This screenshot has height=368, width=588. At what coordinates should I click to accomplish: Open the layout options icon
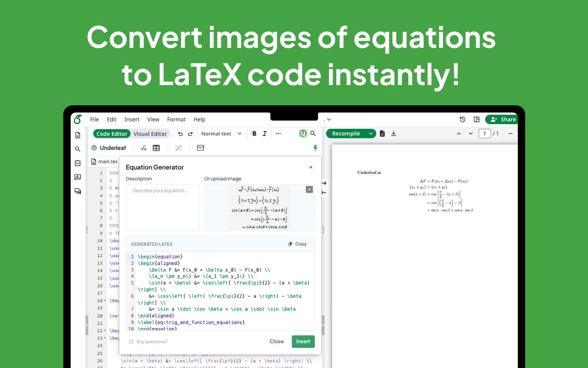(x=477, y=120)
